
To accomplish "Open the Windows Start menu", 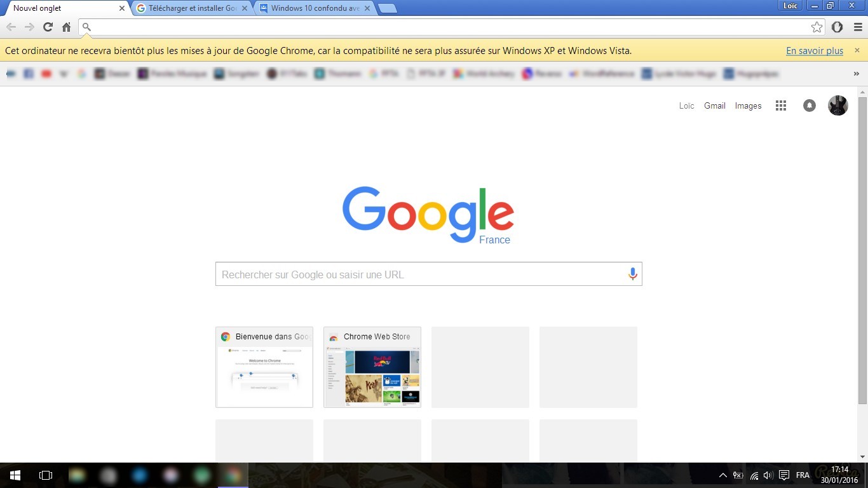I will (15, 475).
